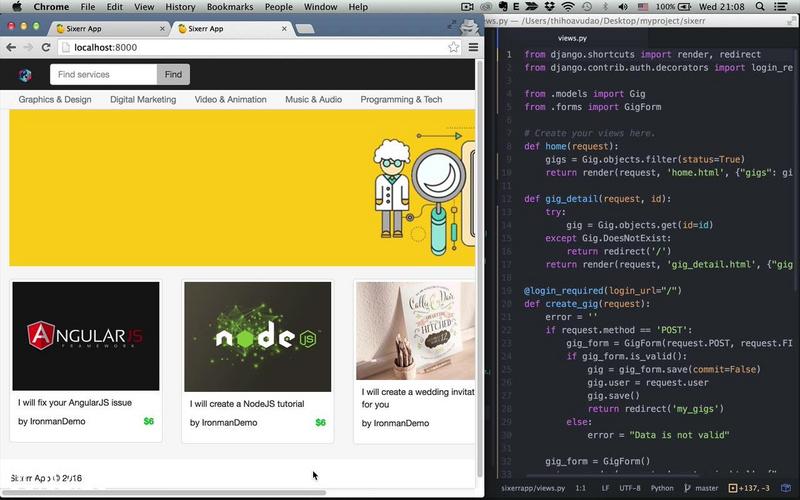Click the battery 100% indicator
Viewport: 800px width, 500px height.
tap(674, 7)
